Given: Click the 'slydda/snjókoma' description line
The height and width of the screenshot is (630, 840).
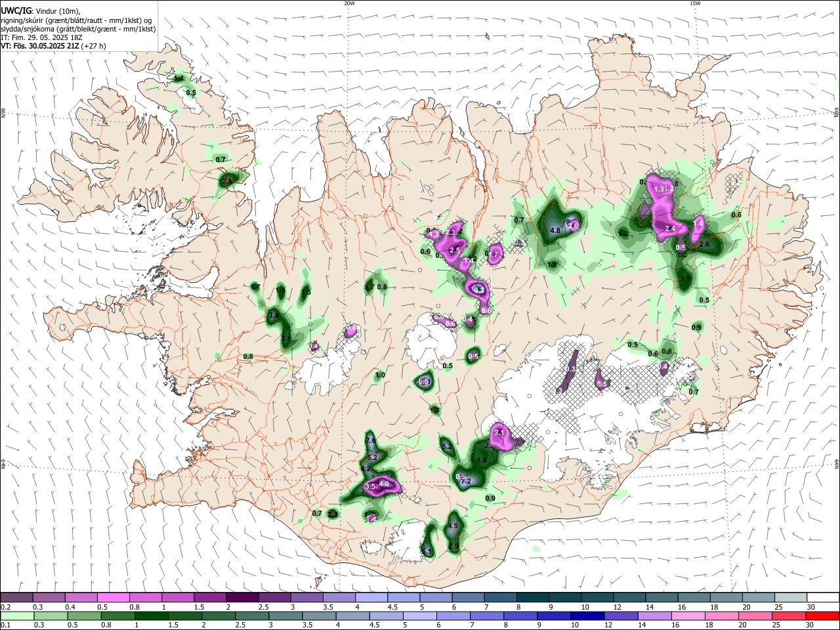Looking at the screenshot, I should coord(78,29).
